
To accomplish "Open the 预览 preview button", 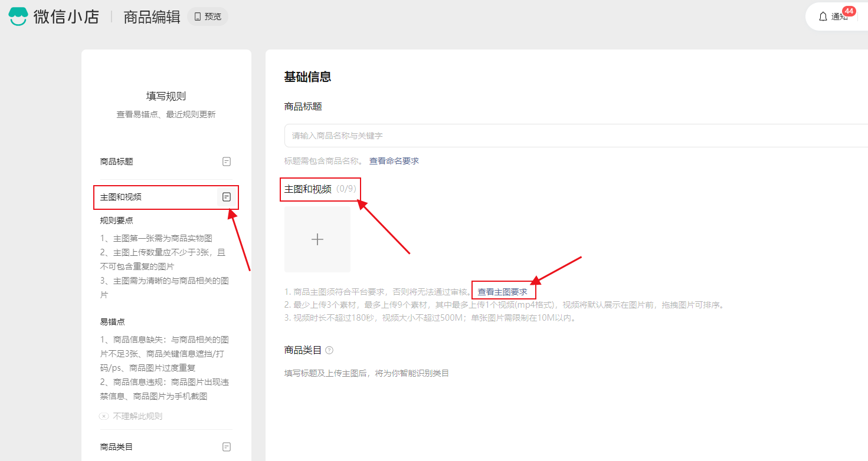I will (208, 17).
